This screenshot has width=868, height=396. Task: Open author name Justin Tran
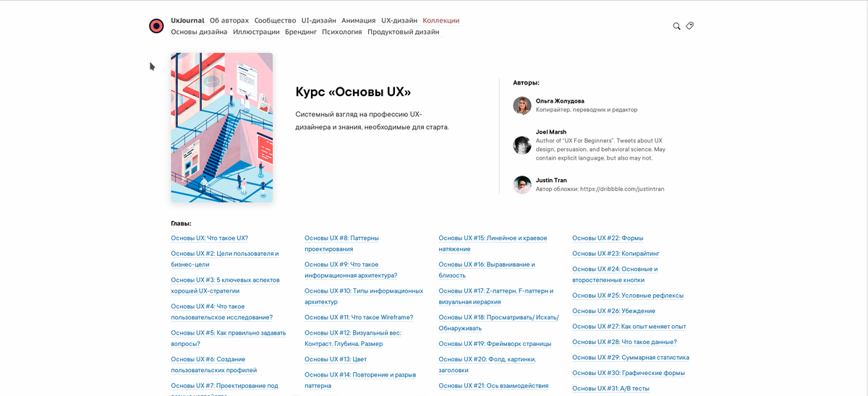point(551,180)
